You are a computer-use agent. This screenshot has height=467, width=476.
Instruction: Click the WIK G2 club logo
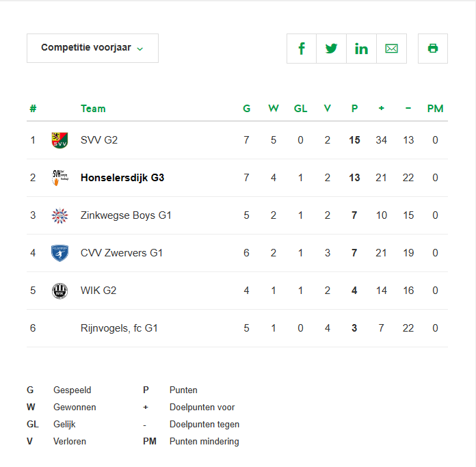click(59, 291)
